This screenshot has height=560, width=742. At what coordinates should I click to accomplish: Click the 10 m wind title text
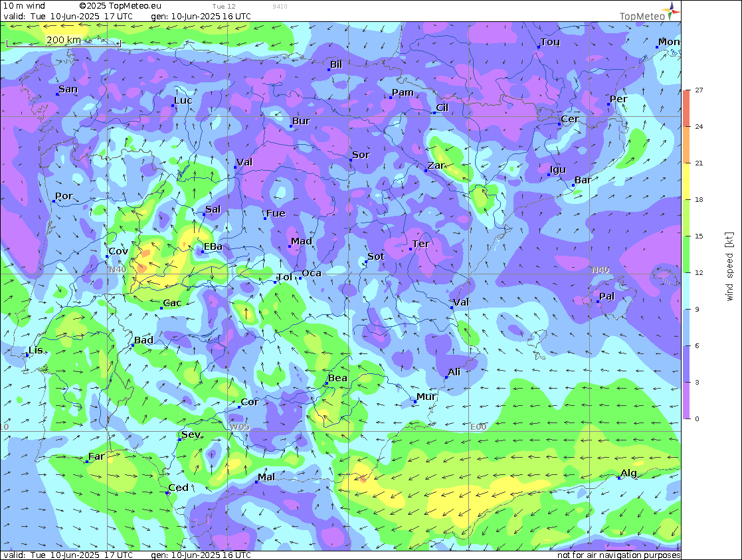click(24, 6)
